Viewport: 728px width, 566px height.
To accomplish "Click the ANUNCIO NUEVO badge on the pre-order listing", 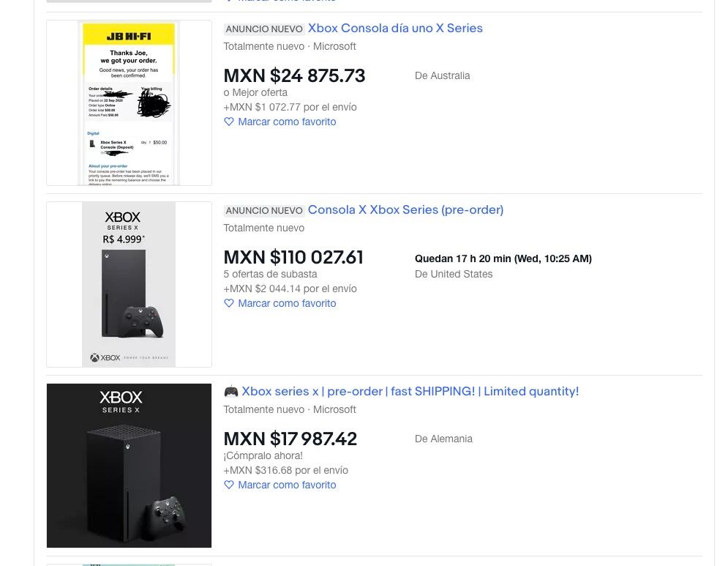I will (x=264, y=211).
